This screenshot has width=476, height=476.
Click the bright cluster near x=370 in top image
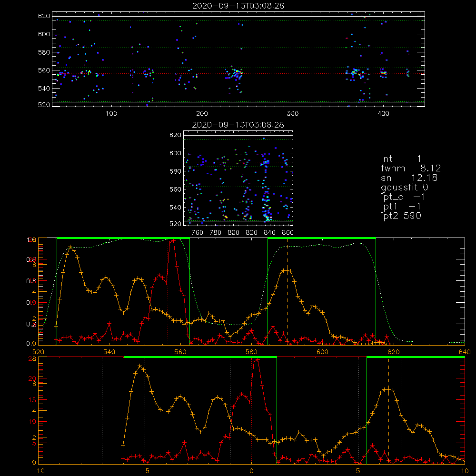click(x=356, y=73)
